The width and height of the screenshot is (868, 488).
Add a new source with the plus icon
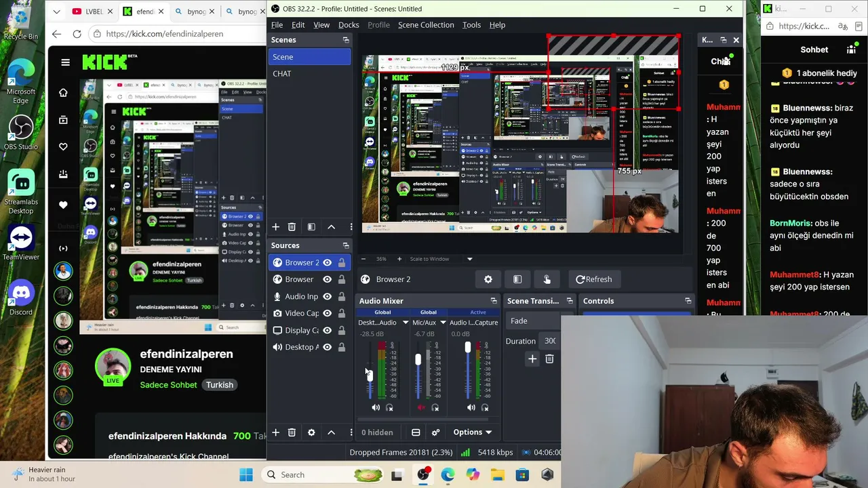click(x=276, y=432)
